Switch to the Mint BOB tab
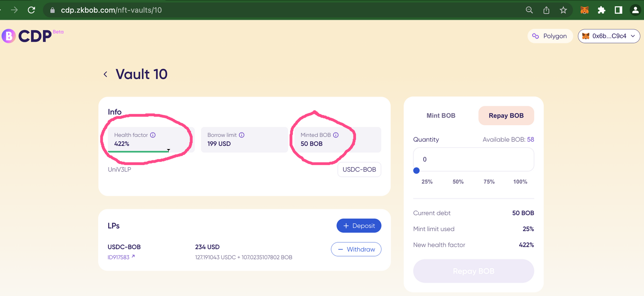This screenshot has height=296, width=644. pos(441,116)
